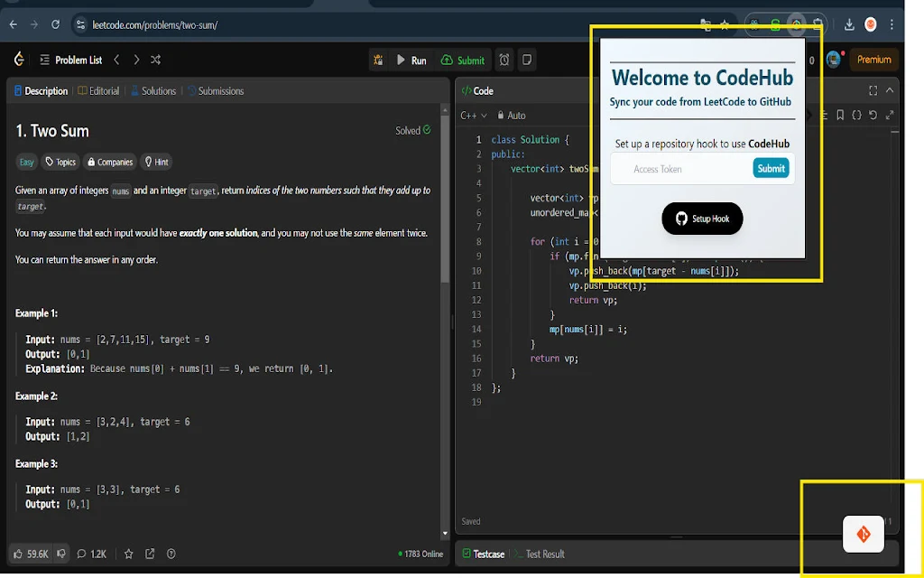Open the timer alarm clock icon
The width and height of the screenshot is (924, 578).
(x=504, y=60)
